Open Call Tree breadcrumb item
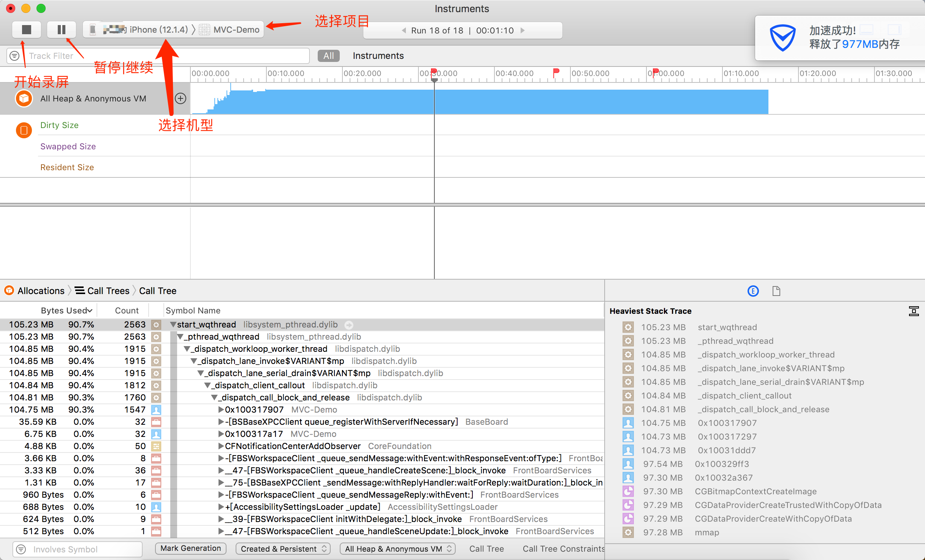This screenshot has width=925, height=560. 158,291
